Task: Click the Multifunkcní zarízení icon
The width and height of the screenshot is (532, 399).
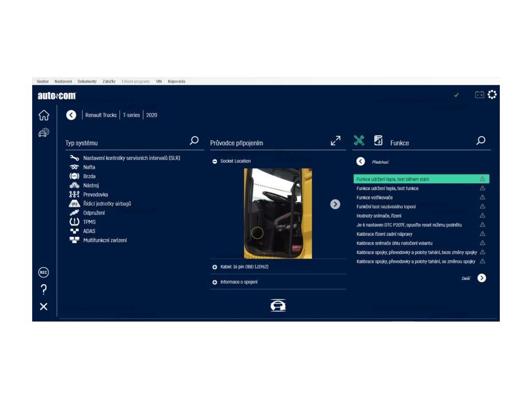Action: 74,240
